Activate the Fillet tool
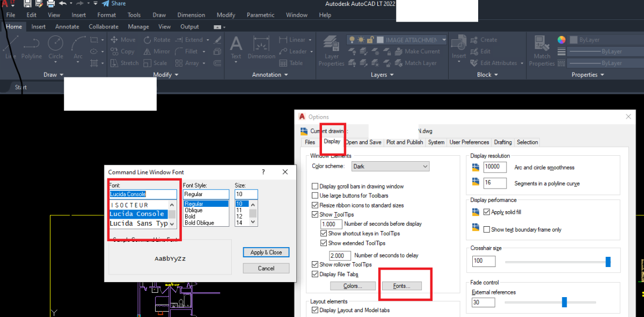 click(187, 52)
